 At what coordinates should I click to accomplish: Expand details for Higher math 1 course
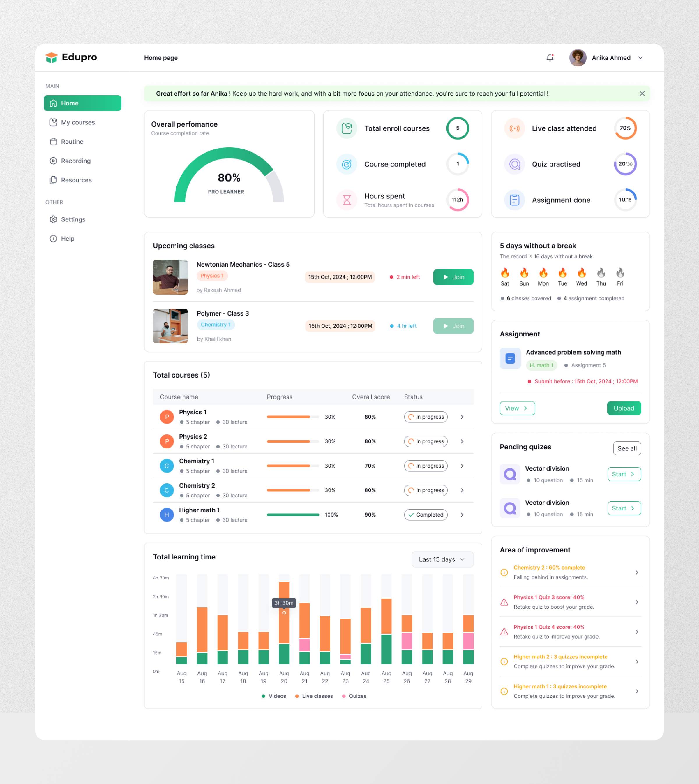[x=462, y=515]
